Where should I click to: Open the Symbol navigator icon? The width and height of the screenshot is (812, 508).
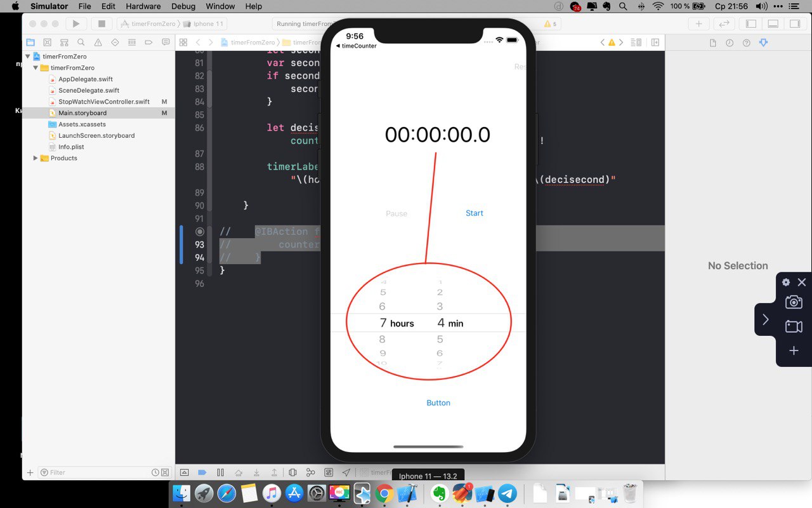[x=64, y=43]
